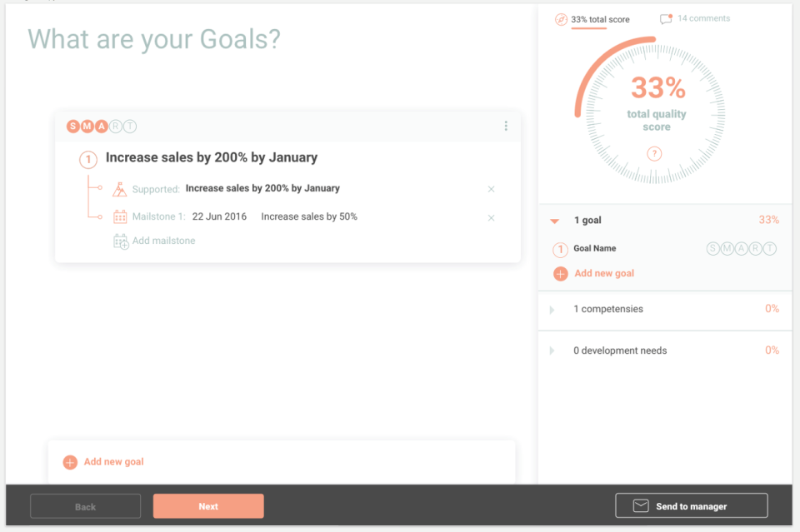Collapse the 1 goal section
Image resolution: width=800 pixels, height=532 pixels.
555,221
